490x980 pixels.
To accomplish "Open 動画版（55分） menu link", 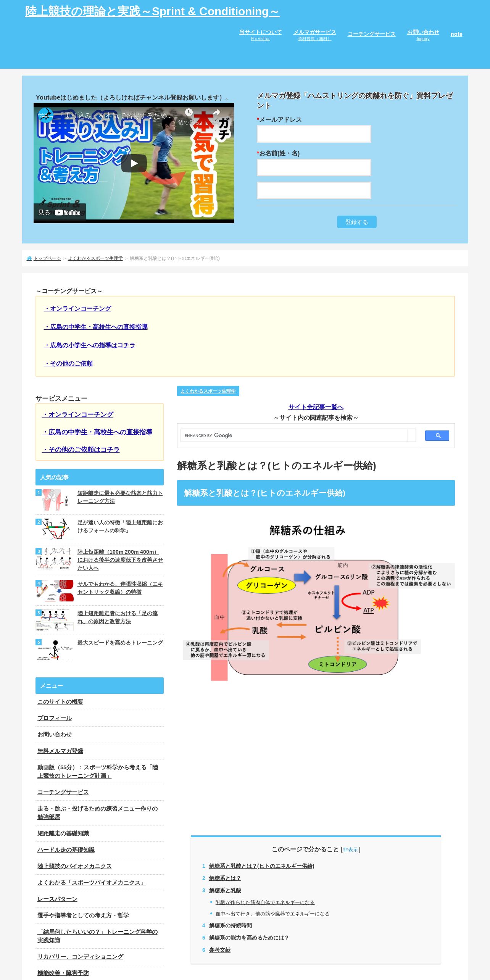I will tap(98, 772).
